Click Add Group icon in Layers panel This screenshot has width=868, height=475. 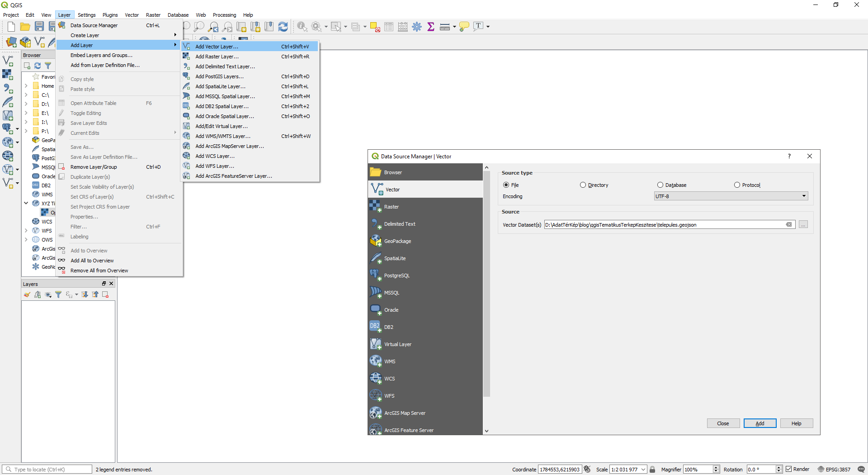(x=38, y=294)
